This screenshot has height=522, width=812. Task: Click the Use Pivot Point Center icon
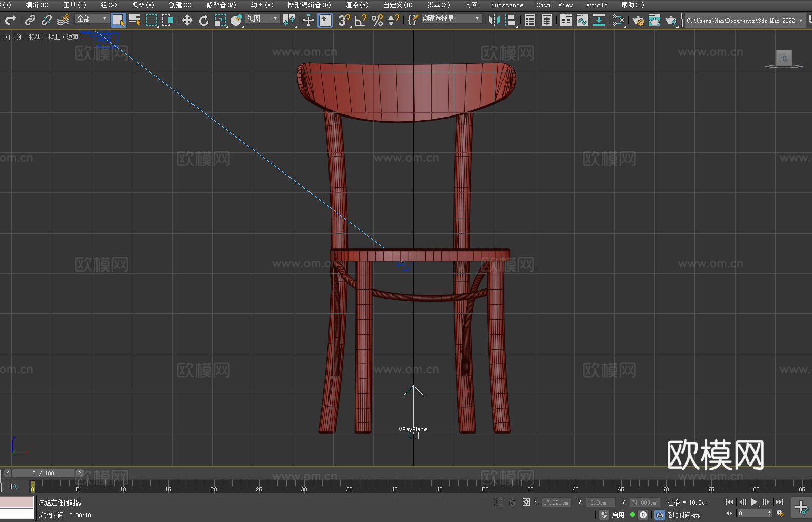(x=289, y=20)
